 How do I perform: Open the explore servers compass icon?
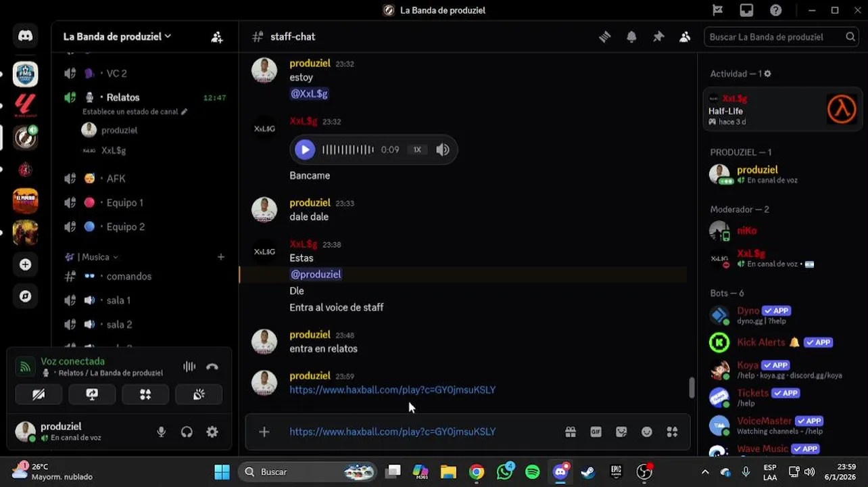tap(25, 296)
